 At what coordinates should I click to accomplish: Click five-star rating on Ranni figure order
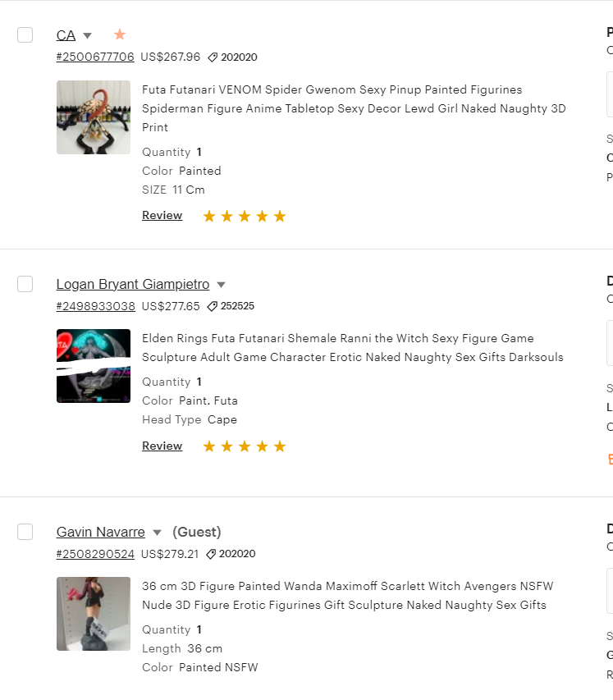(245, 446)
